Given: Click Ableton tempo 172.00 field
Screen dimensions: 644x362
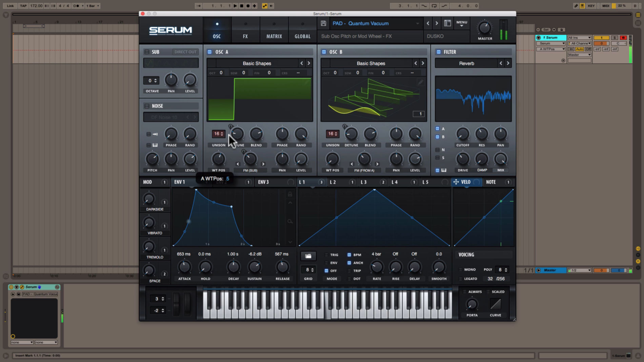Looking at the screenshot, I should click(x=36, y=6).
